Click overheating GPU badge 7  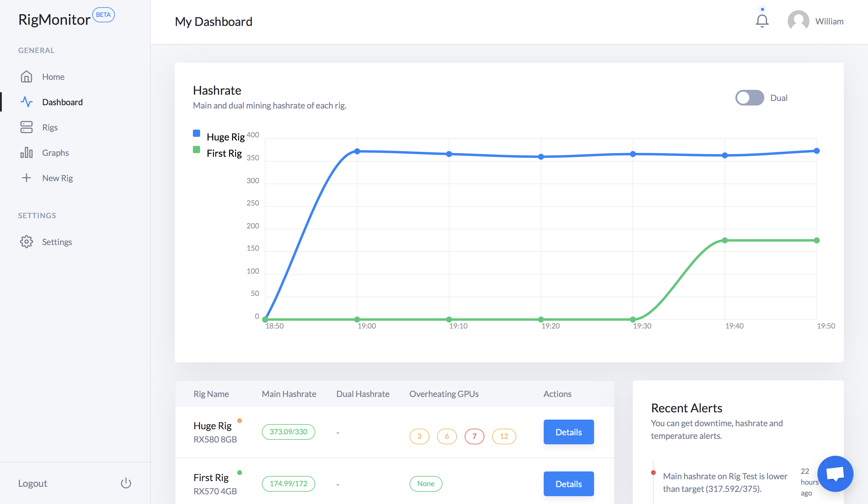tap(474, 436)
